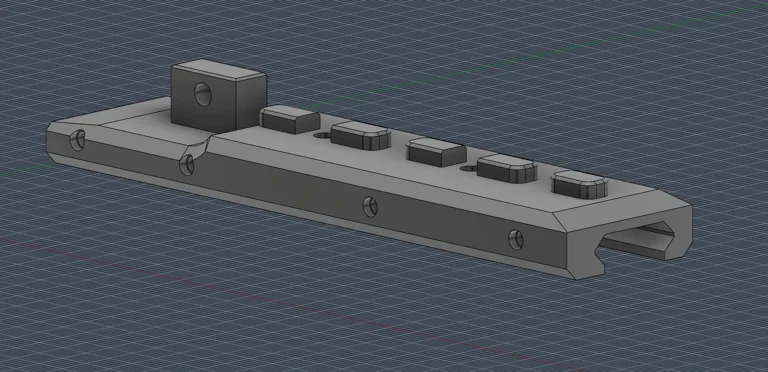The image size is (768, 372).
Task: Click the side hole nearest the slotted end
Action: click(516, 239)
